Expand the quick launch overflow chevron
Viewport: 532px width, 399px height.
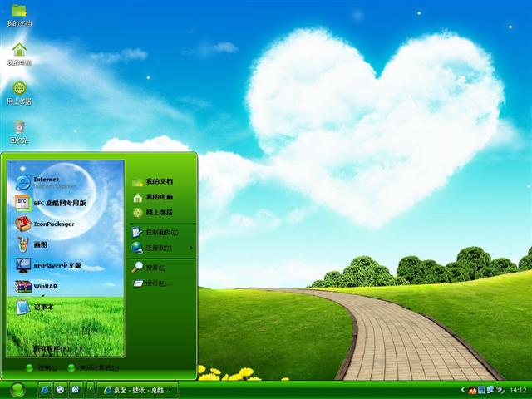[91, 388]
